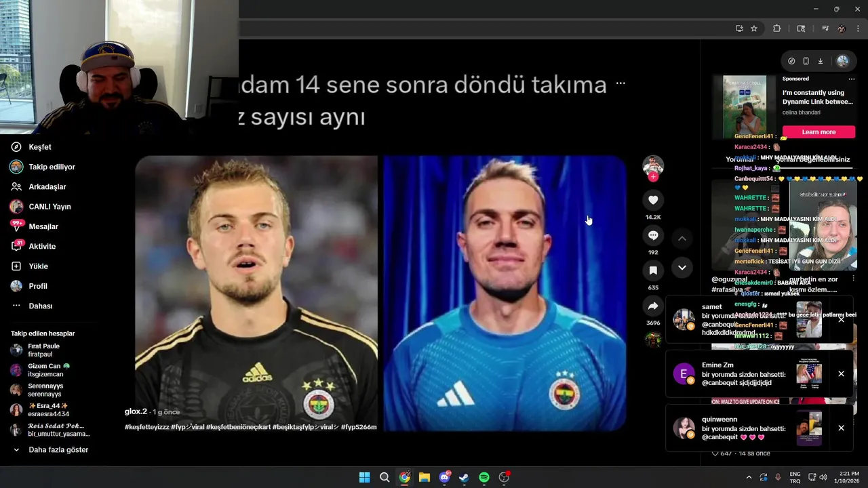Open Chrome media control icon
This screenshot has height=488, width=868.
[825, 28]
